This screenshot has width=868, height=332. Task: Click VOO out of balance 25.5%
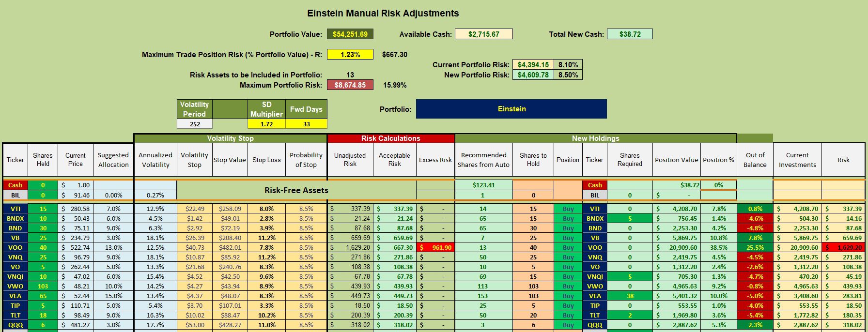pos(755,247)
